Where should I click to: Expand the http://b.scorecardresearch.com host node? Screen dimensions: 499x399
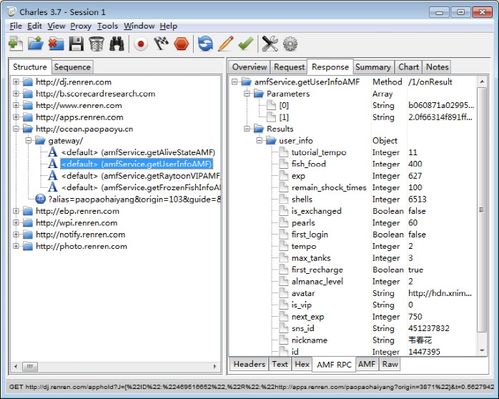click(16, 94)
